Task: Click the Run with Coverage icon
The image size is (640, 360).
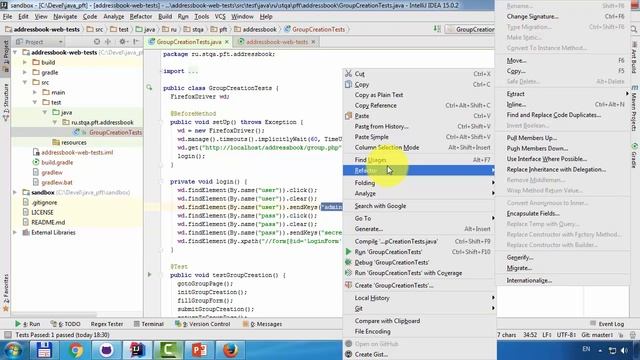Action: 348,273
